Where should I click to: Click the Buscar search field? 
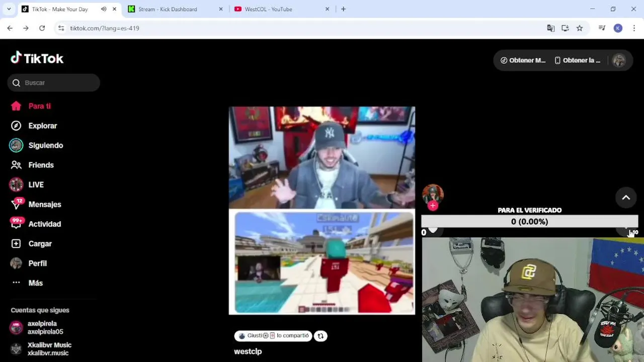point(53,82)
